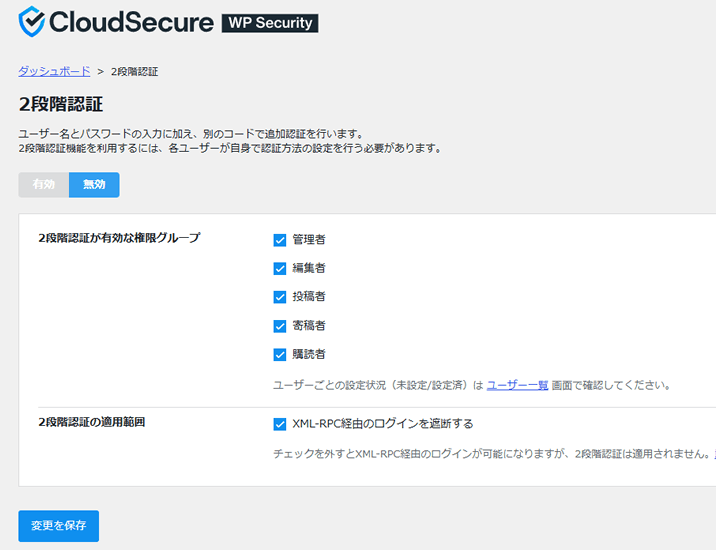Select the 有効 toggle option
This screenshot has width=716, height=551.
pos(44,184)
